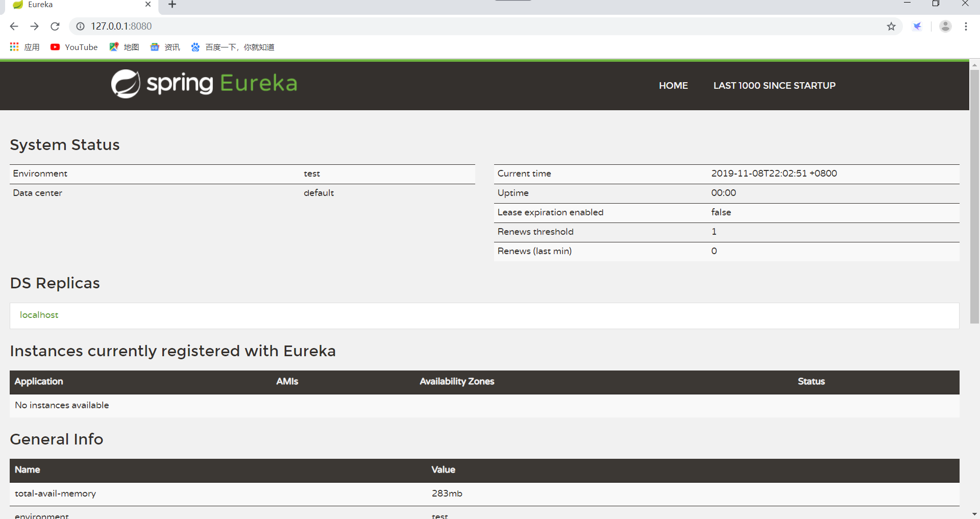This screenshot has height=519, width=980.
Task: Go back with the browser back arrow
Action: (14, 26)
